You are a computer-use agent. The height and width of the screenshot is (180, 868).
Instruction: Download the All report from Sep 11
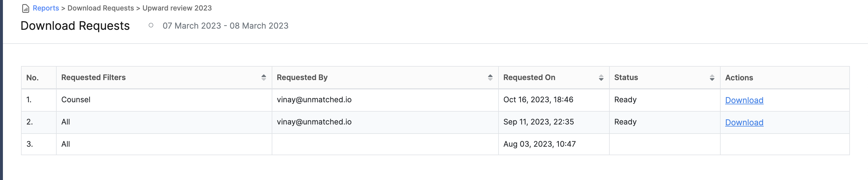point(744,122)
